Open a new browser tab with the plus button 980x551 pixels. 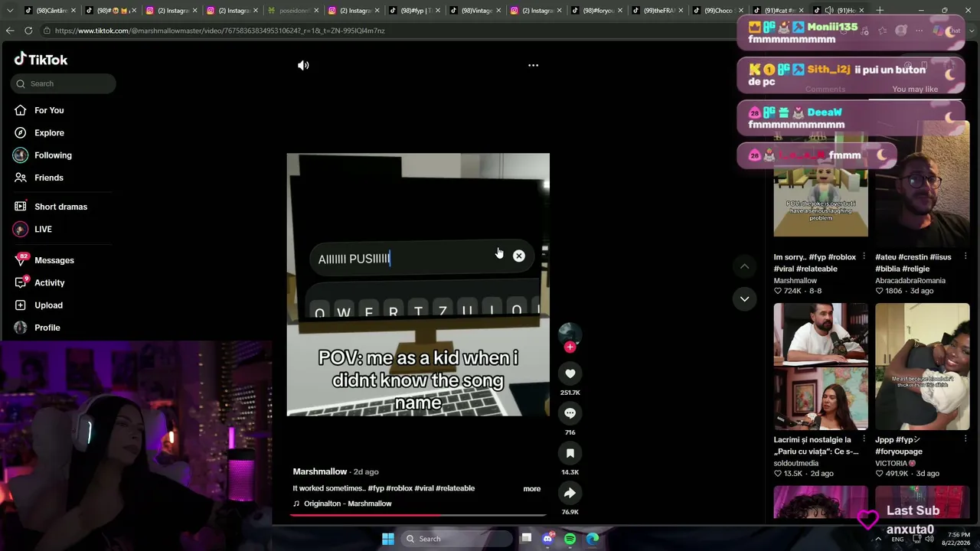880,10
